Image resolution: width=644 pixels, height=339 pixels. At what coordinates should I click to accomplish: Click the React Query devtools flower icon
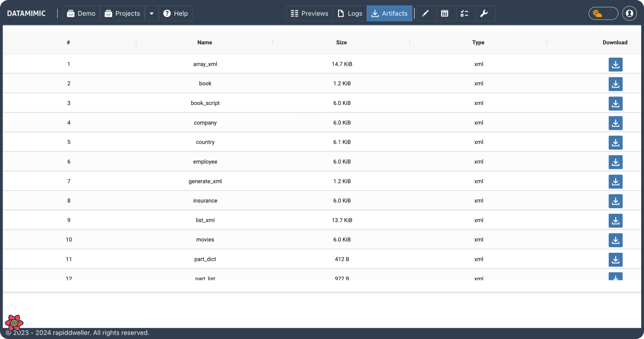point(14,323)
